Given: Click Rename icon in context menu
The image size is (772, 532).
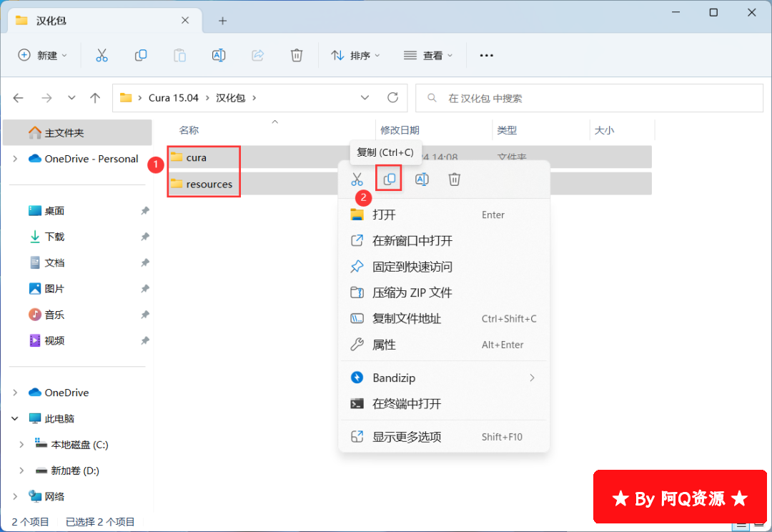Looking at the screenshot, I should (x=422, y=179).
